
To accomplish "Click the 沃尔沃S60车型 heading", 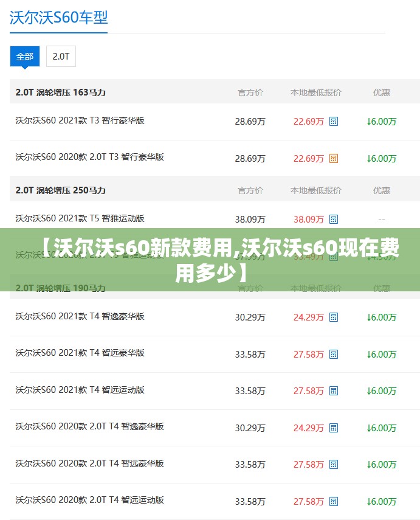I will click(59, 18).
